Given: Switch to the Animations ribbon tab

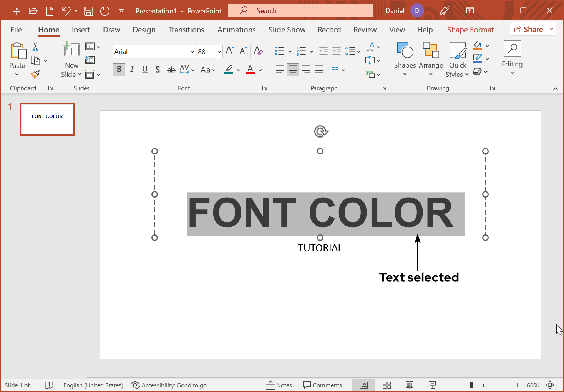Looking at the screenshot, I should point(236,30).
